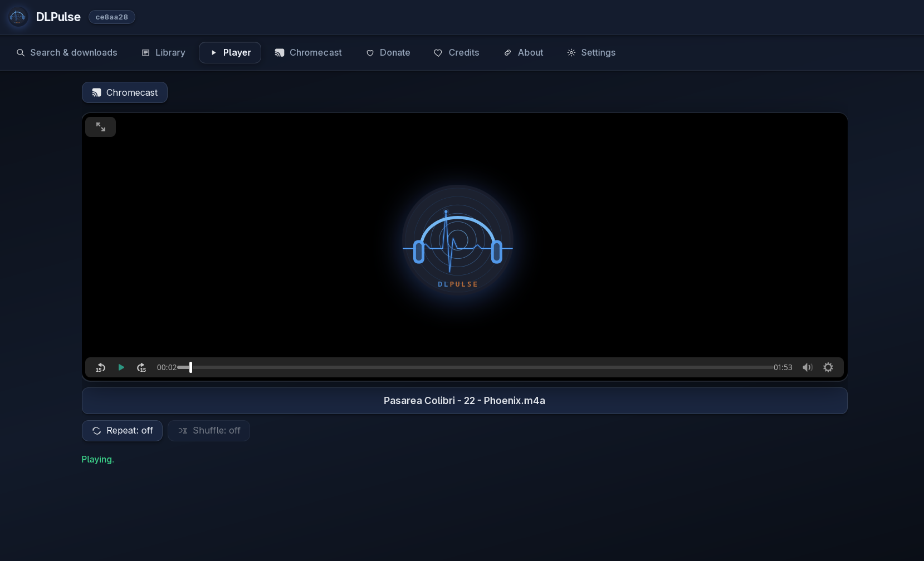
Task: Click the DLPulse artwork in the player
Action: 458,240
